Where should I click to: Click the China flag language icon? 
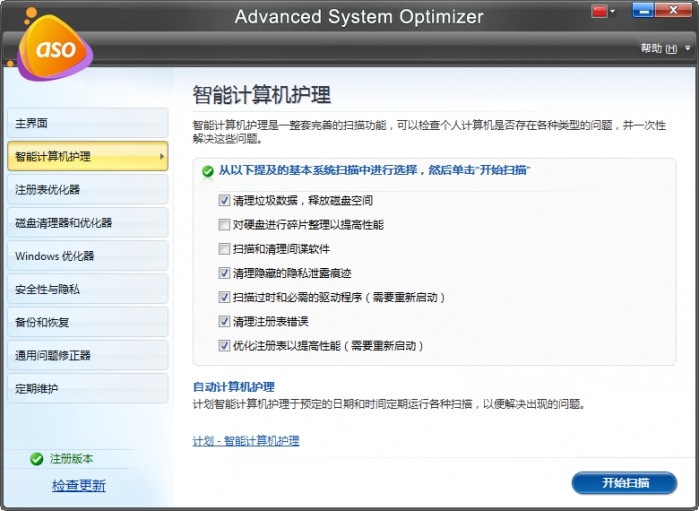point(599,11)
